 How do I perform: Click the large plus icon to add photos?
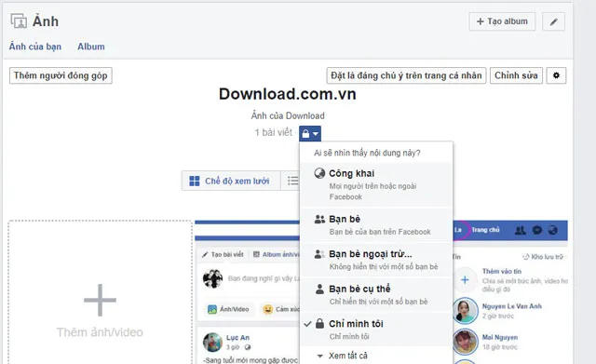100,300
